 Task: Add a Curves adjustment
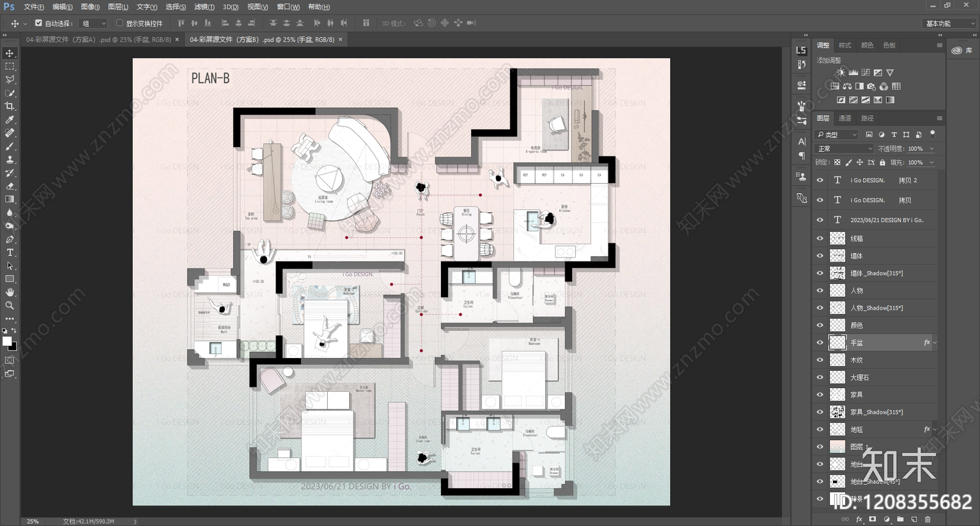pyautogui.click(x=865, y=72)
